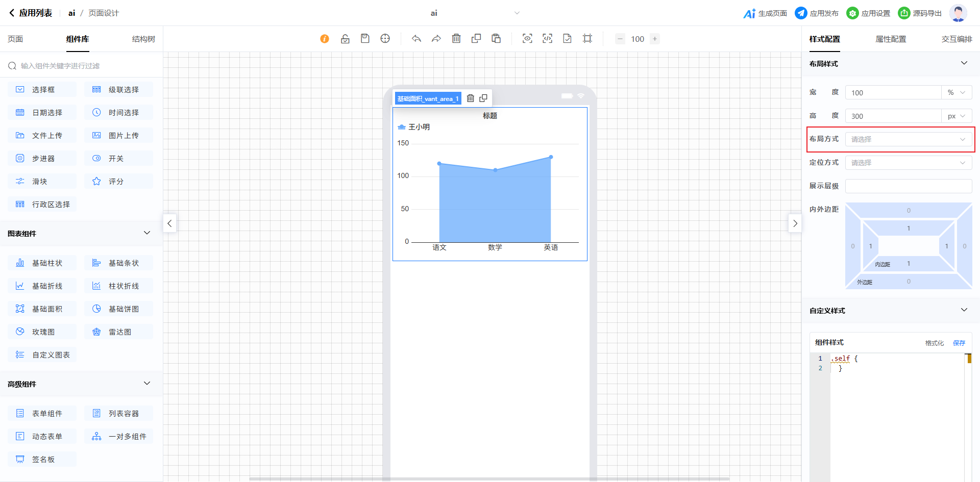Click the trash icon in top toolbar
980x482 pixels.
(456, 39)
